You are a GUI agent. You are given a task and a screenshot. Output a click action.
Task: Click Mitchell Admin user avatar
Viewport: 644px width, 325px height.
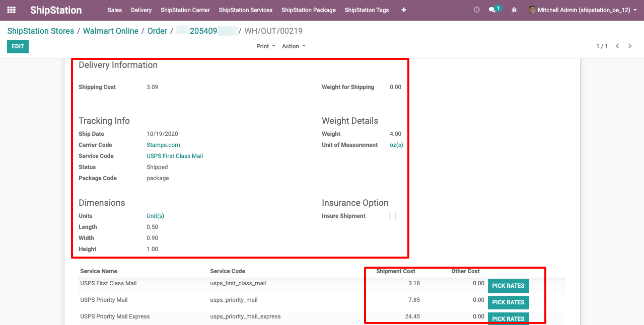tap(532, 10)
